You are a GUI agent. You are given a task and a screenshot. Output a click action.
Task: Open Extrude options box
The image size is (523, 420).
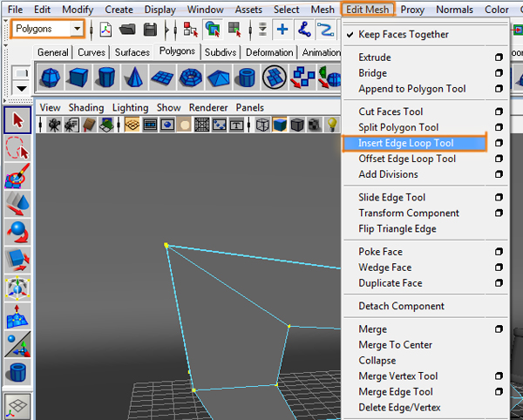point(499,58)
